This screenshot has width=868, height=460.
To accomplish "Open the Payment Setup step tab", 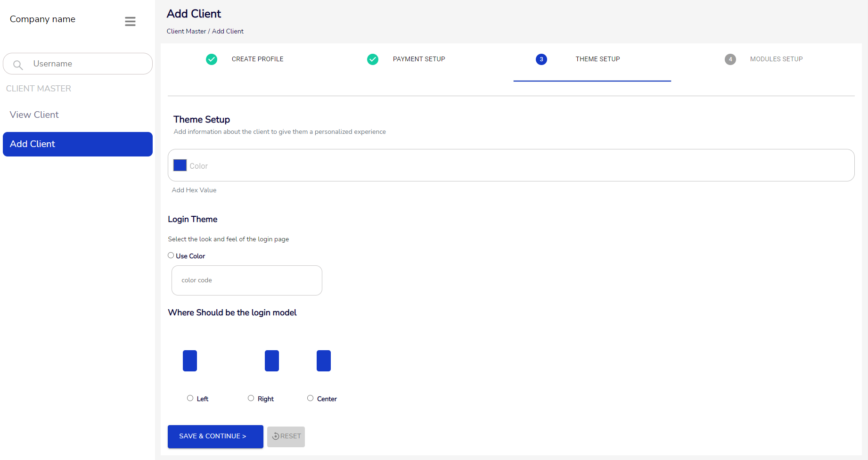I will (419, 59).
